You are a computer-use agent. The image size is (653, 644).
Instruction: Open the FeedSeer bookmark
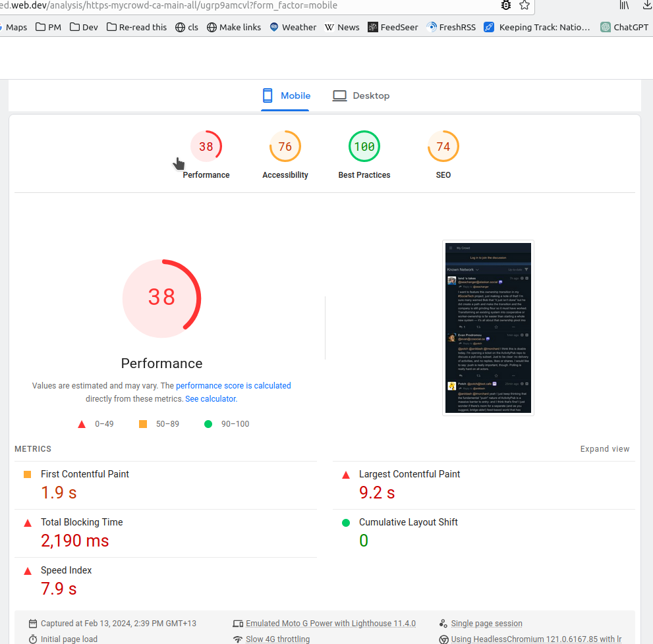tap(393, 27)
